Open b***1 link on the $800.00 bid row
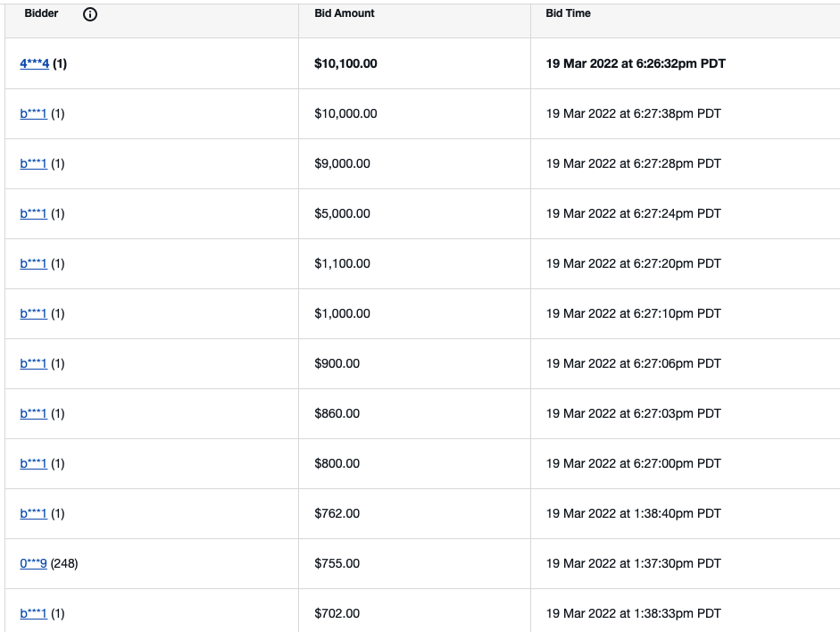The width and height of the screenshot is (840, 632). [31, 463]
